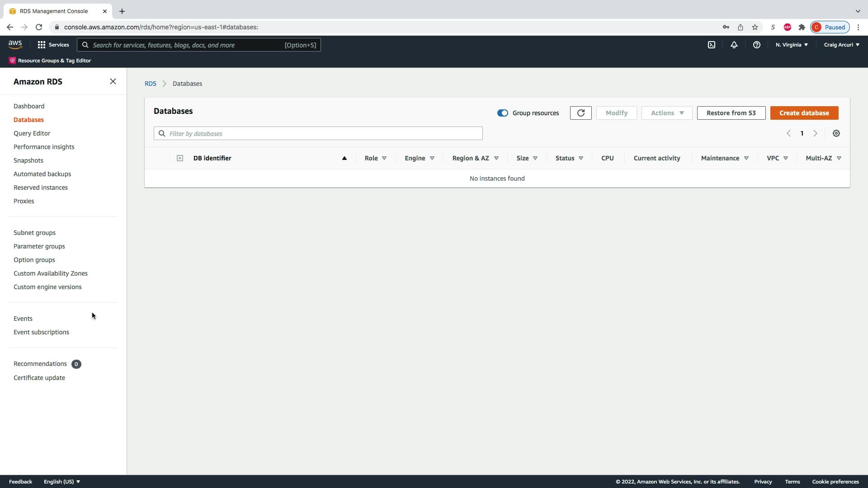Screen dimensions: 868x488
Task: Open Parameter groups in sidebar
Action: (x=39, y=246)
